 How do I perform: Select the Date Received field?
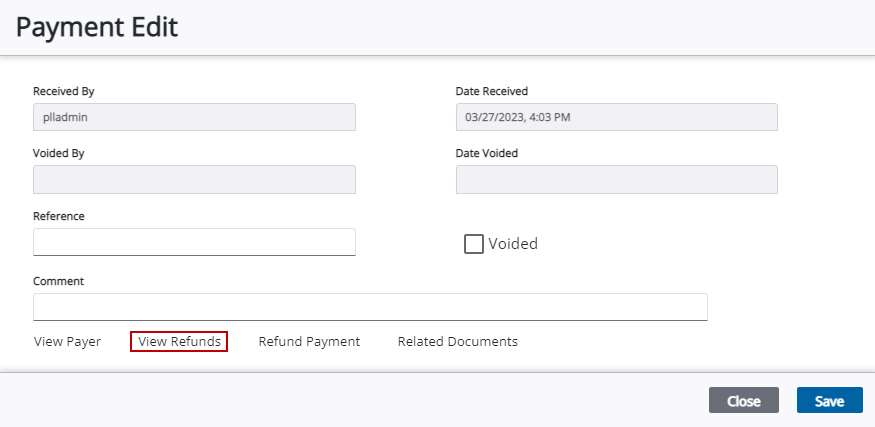pyautogui.click(x=616, y=117)
